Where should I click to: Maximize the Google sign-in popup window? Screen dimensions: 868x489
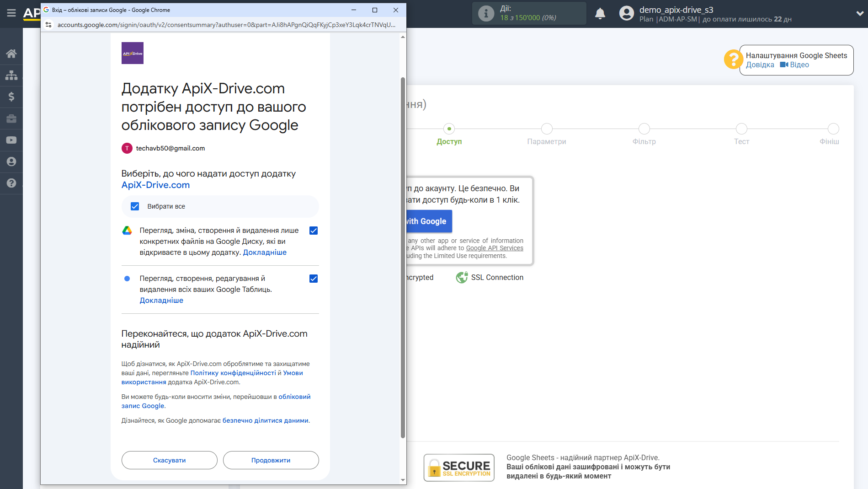point(375,10)
